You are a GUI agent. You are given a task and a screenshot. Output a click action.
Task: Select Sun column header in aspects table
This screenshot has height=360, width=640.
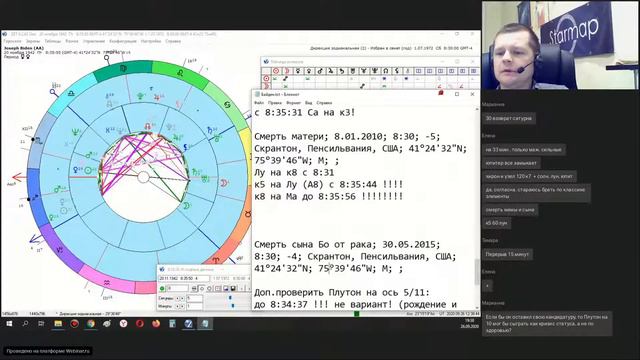[276, 71]
